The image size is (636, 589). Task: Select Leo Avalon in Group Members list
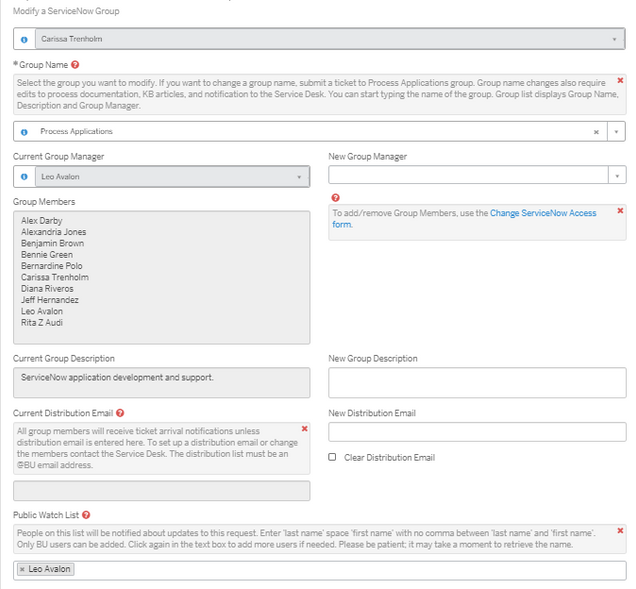pyautogui.click(x=42, y=312)
